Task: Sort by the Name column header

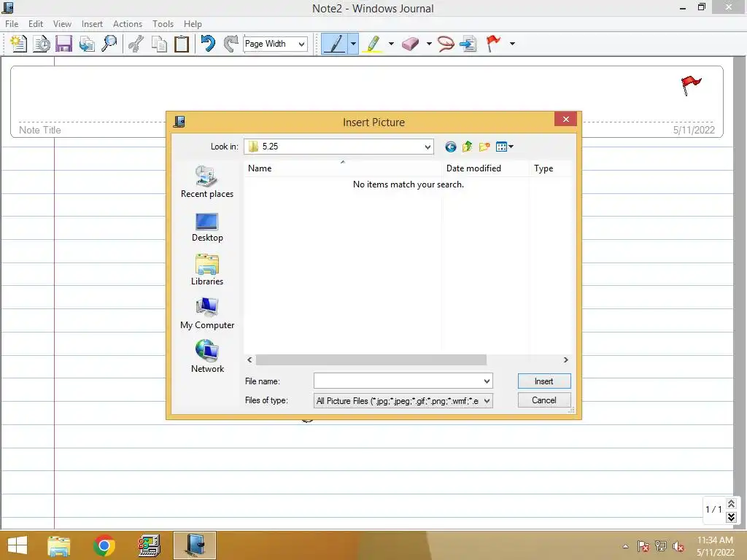Action: point(343,168)
